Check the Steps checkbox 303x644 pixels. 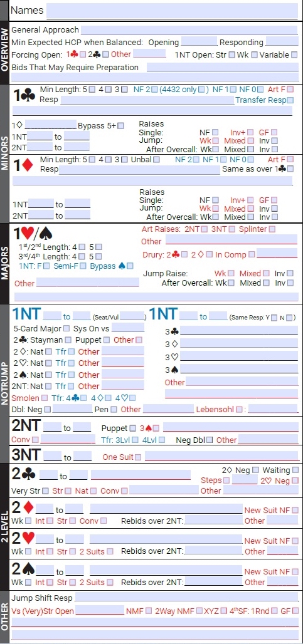coord(226,480)
